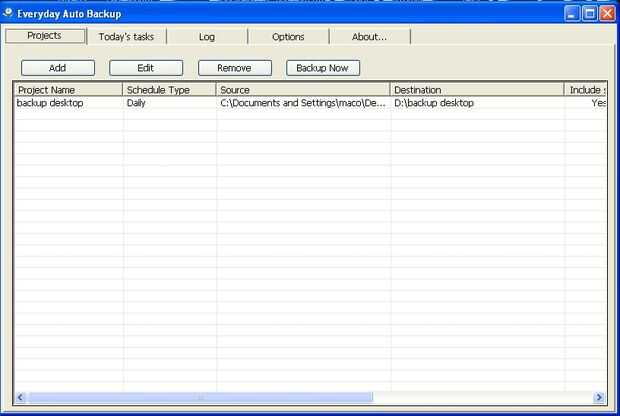This screenshot has width=620, height=416.
Task: Click the Source column header
Action: 303,90
